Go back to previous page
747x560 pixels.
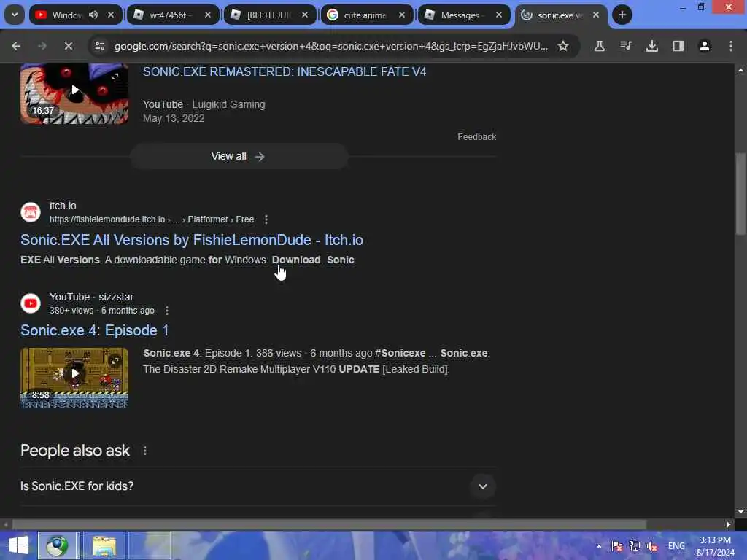tap(16, 46)
